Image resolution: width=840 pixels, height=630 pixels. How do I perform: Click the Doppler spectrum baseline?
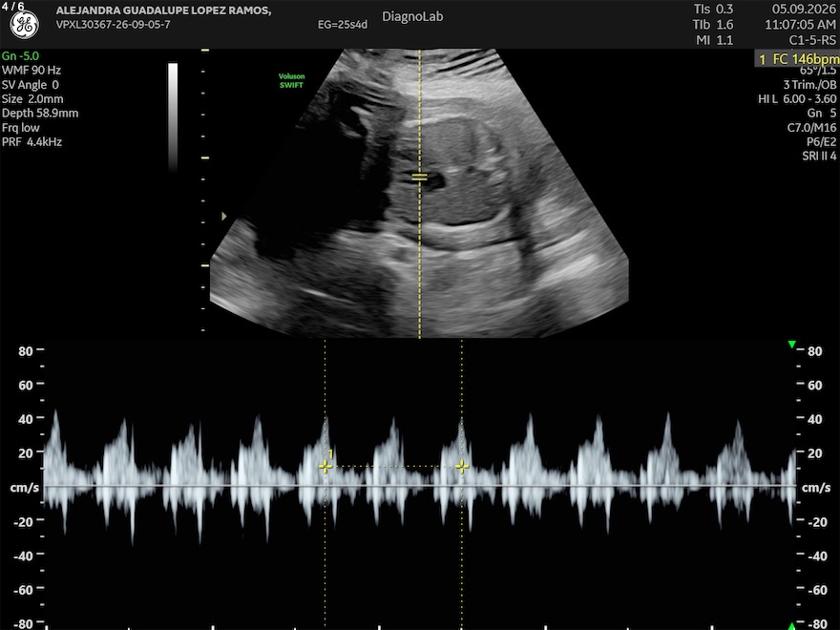[420, 486]
